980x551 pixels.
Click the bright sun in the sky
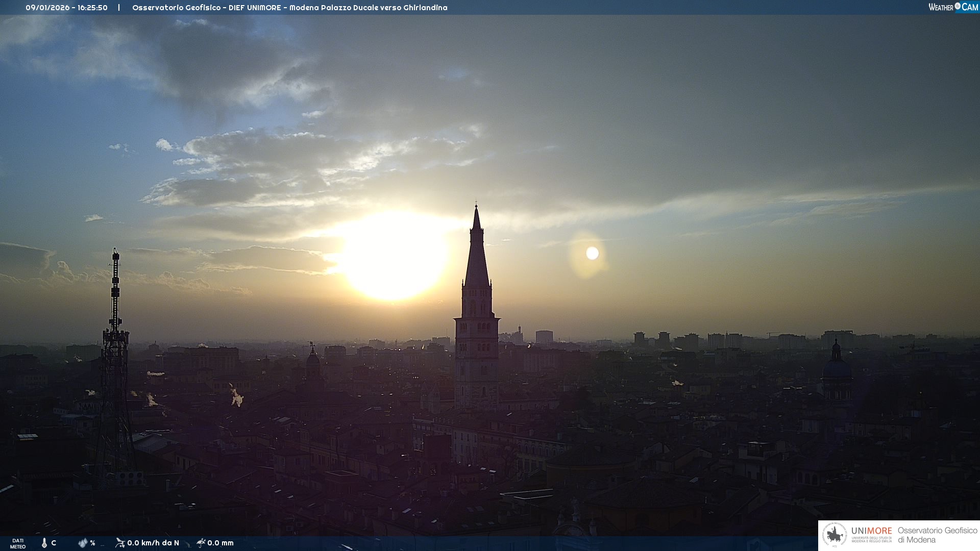[x=394, y=257]
